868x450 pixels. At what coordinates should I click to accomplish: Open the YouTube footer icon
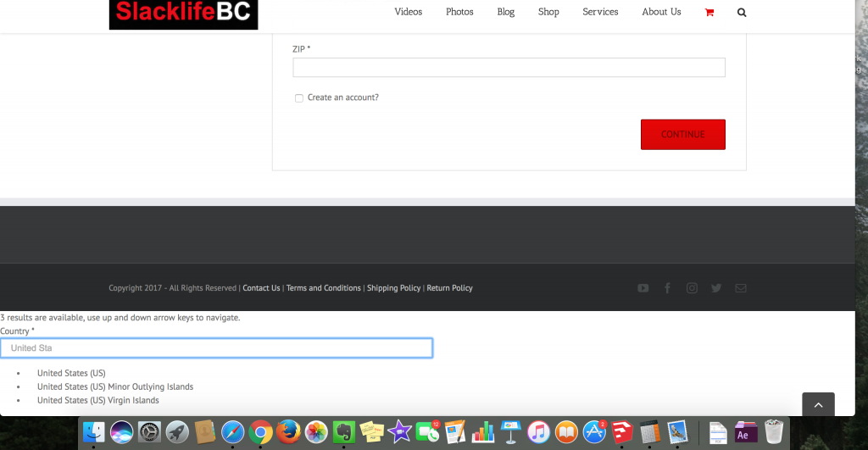[643, 288]
